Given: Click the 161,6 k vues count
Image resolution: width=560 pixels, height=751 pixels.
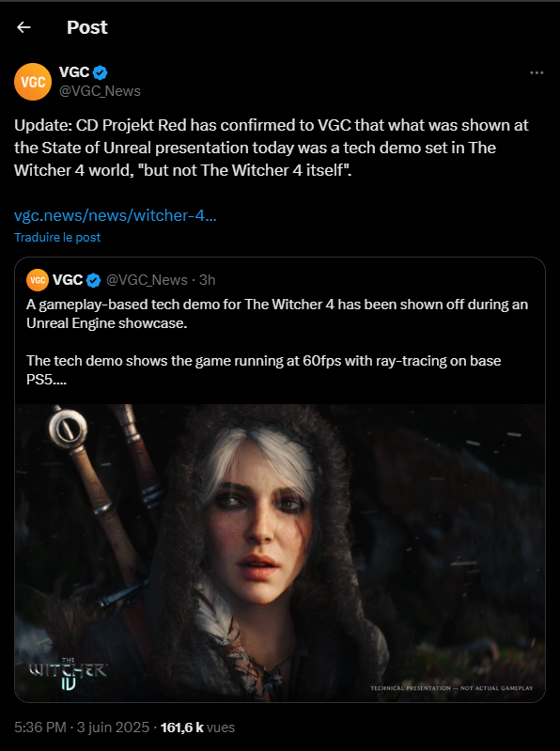Looking at the screenshot, I should [197, 728].
